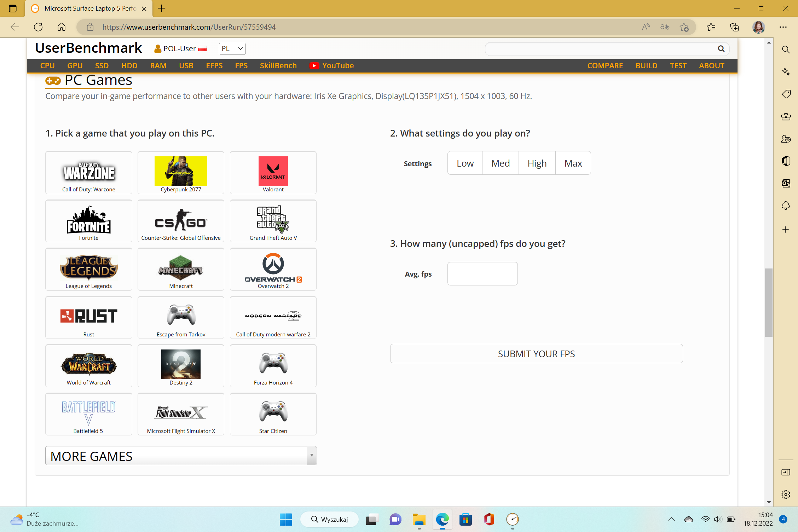Click the browser back arrow

[x=15, y=27]
